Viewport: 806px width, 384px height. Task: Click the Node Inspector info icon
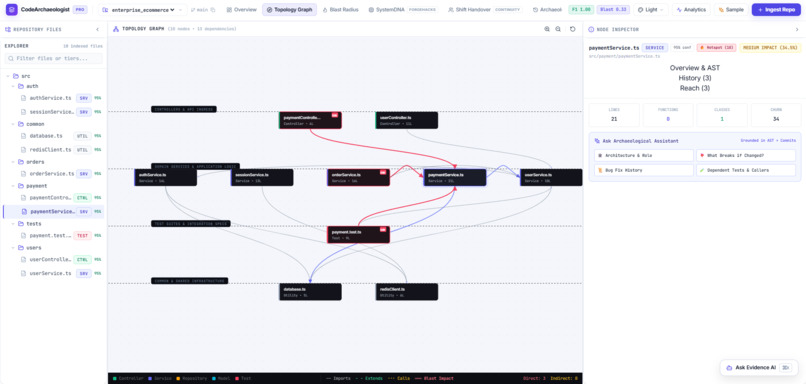coord(591,29)
